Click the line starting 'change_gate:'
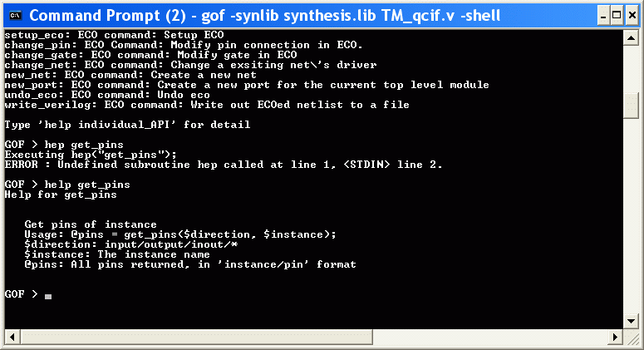Screen dimensions: 644x350 [x=150, y=55]
